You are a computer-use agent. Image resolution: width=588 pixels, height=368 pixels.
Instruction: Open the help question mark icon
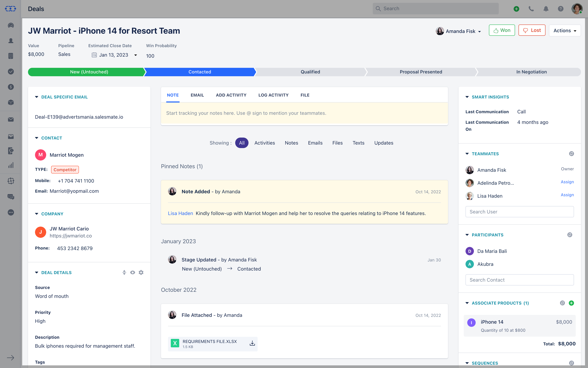pos(561,9)
